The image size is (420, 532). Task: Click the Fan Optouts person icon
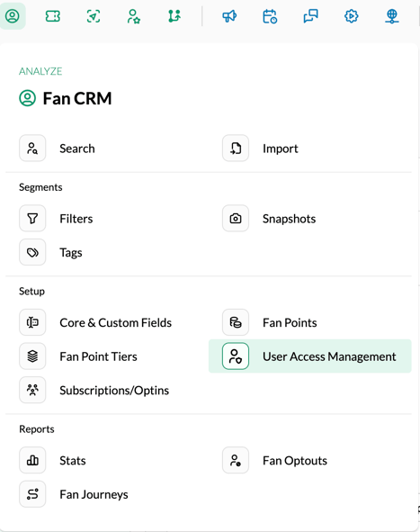pyautogui.click(x=236, y=460)
